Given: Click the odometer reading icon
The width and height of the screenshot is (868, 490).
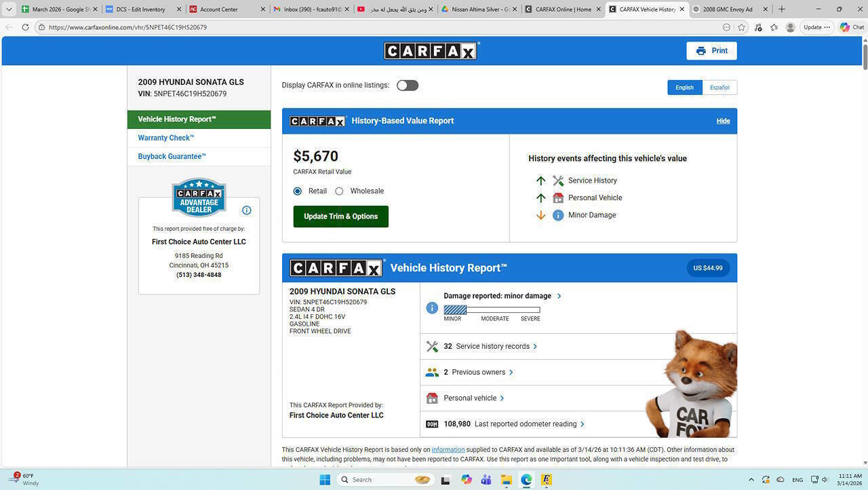Looking at the screenshot, I should click(432, 424).
